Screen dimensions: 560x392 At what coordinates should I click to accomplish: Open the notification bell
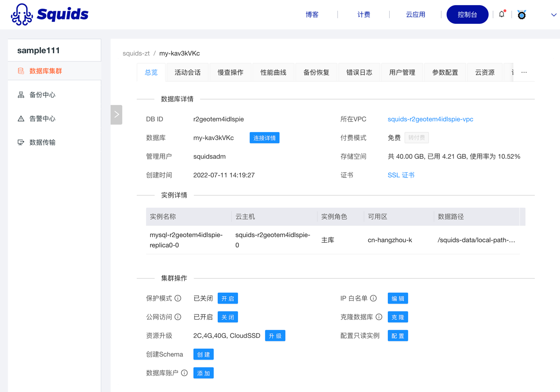click(502, 14)
